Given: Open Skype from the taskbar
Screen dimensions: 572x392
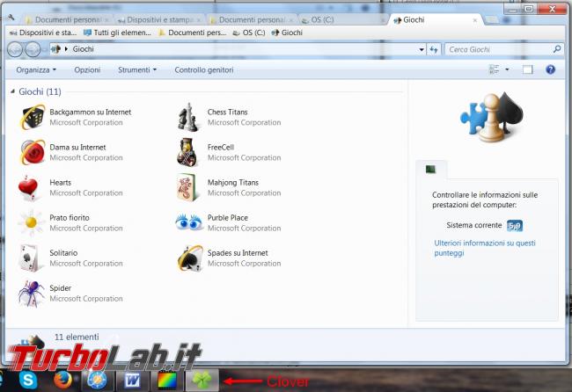Looking at the screenshot, I should pyautogui.click(x=28, y=380).
